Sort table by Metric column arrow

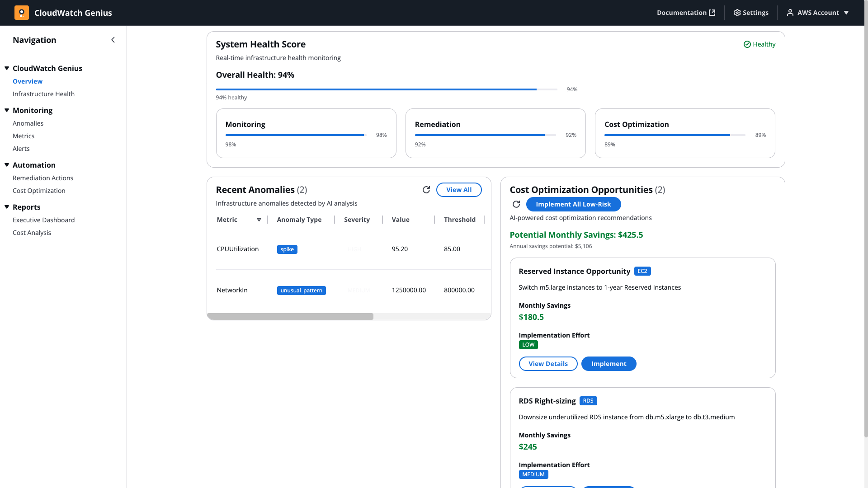point(259,220)
